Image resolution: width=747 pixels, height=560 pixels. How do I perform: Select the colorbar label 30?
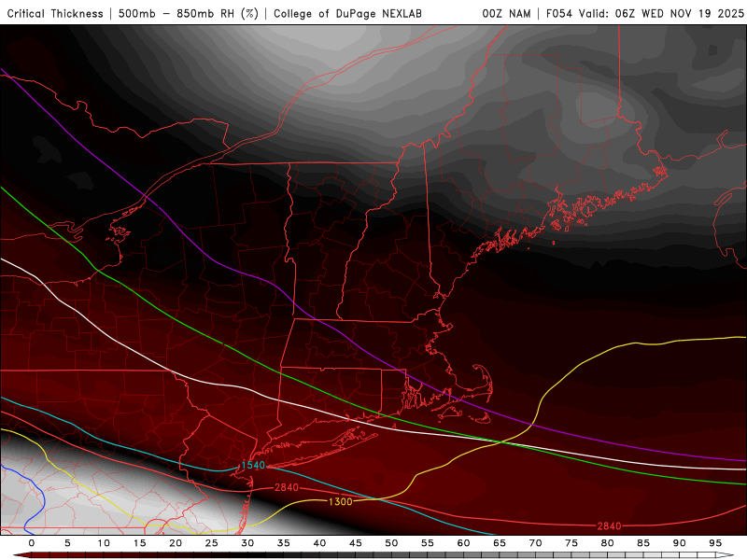coord(247,543)
